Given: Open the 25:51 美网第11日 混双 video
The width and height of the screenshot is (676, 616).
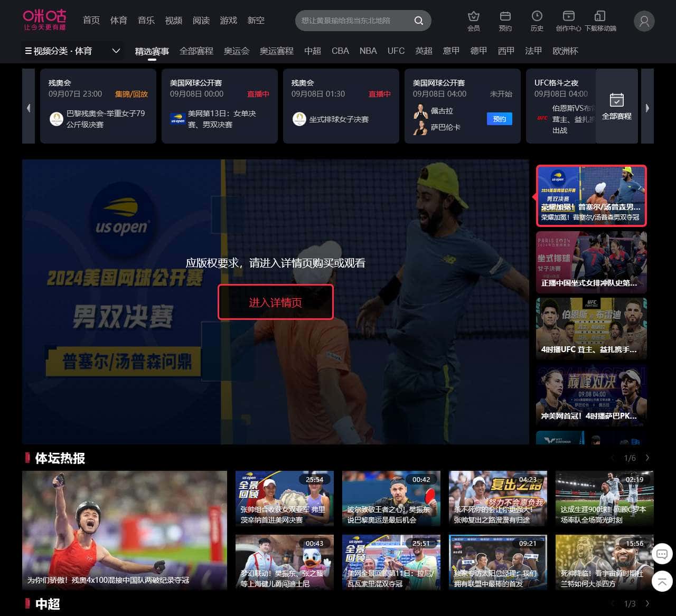Looking at the screenshot, I should tap(391, 562).
